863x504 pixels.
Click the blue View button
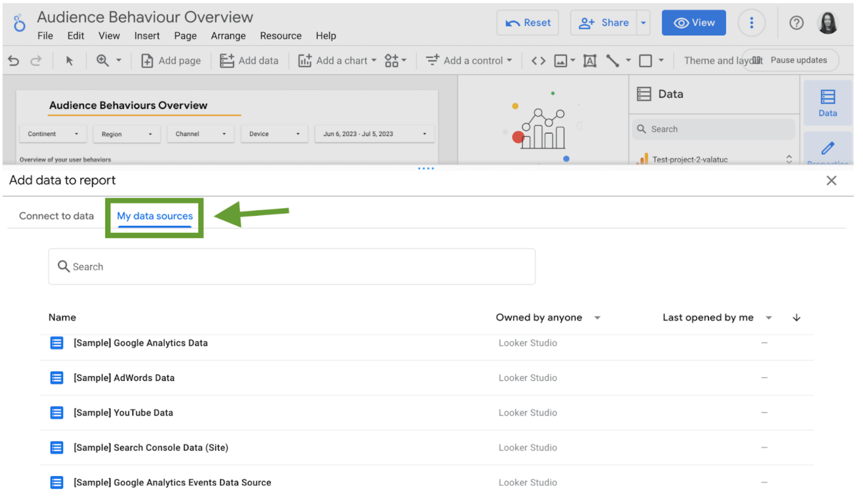(694, 23)
